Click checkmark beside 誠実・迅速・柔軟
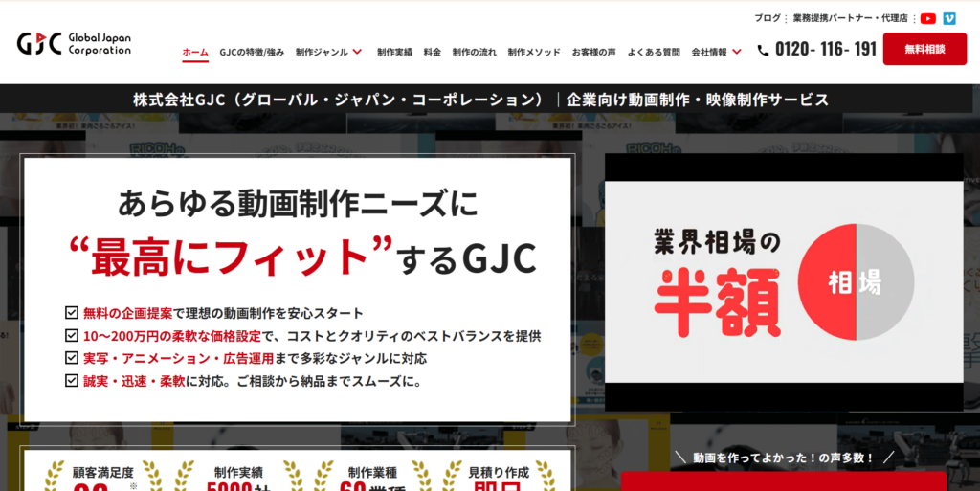Screen dimensions: 980x491 [72, 380]
